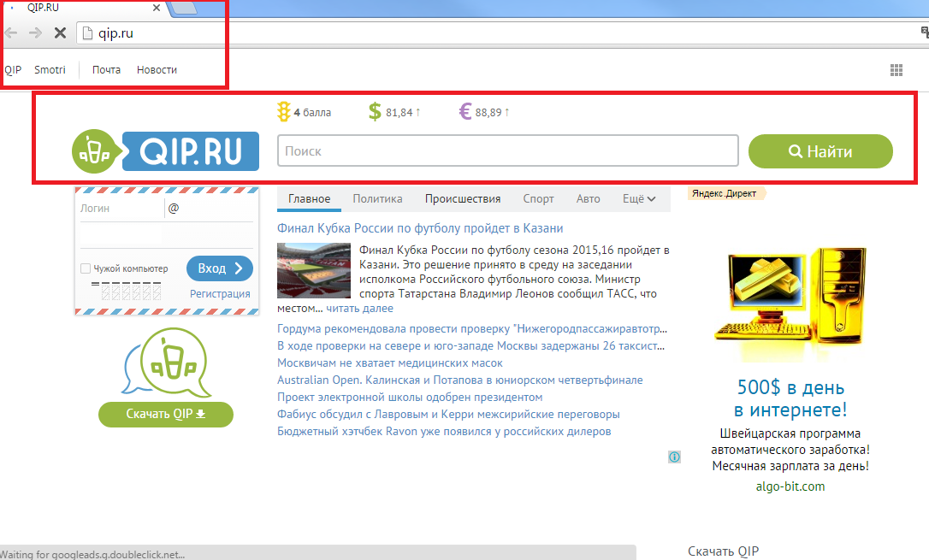Click the Скачать QIP download button

click(x=166, y=415)
